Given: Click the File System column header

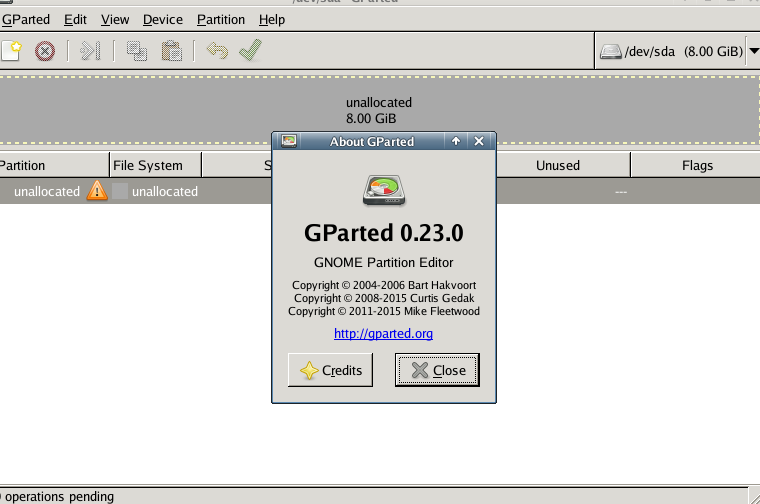Looking at the screenshot, I should tap(156, 165).
